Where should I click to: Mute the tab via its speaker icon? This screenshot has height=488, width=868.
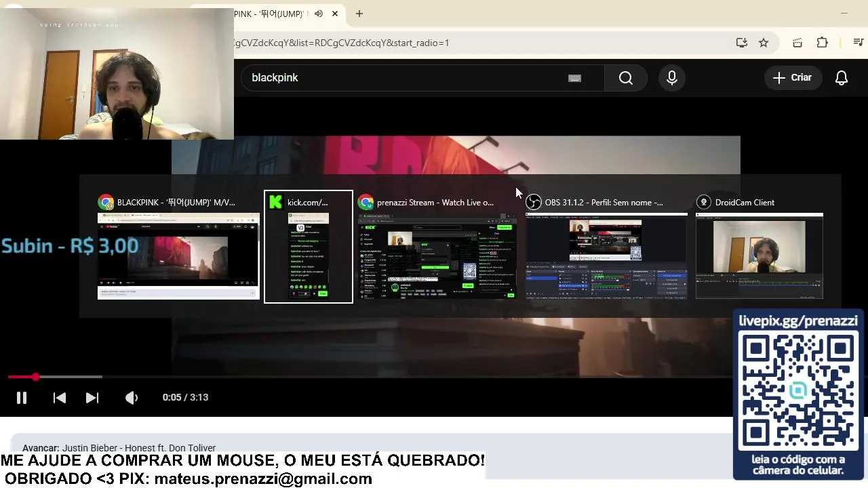tap(319, 14)
